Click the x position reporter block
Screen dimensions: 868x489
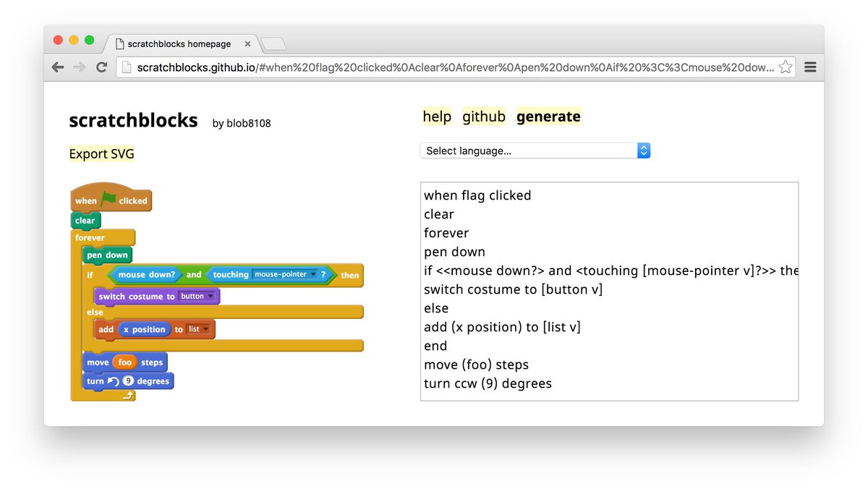coord(144,329)
